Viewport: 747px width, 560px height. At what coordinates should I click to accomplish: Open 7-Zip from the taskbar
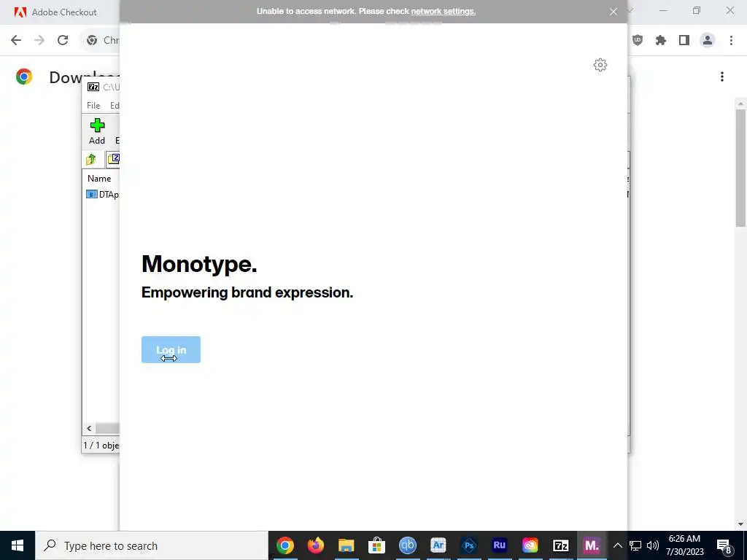561,545
